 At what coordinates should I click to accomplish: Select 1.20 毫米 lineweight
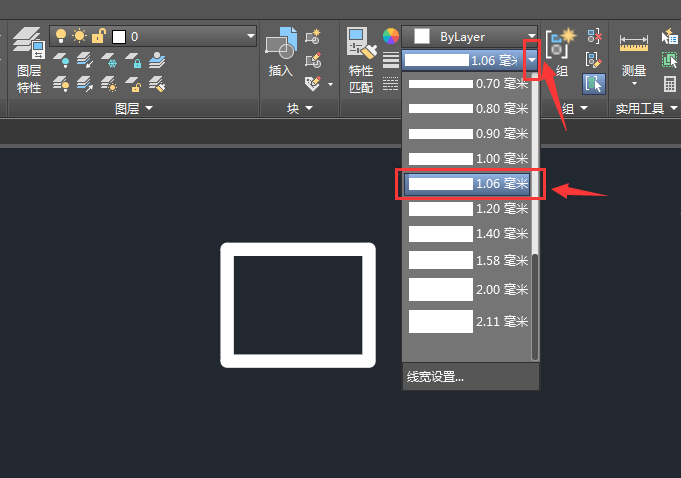click(x=468, y=209)
